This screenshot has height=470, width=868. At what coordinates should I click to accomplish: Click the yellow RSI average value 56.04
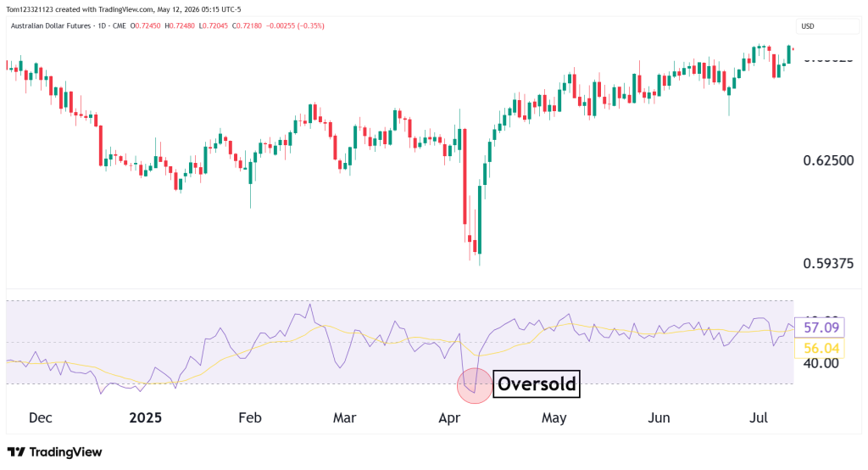pos(821,348)
